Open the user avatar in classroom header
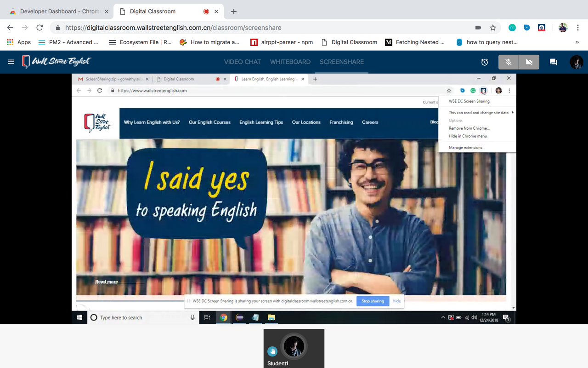This screenshot has width=588, height=368. (577, 62)
